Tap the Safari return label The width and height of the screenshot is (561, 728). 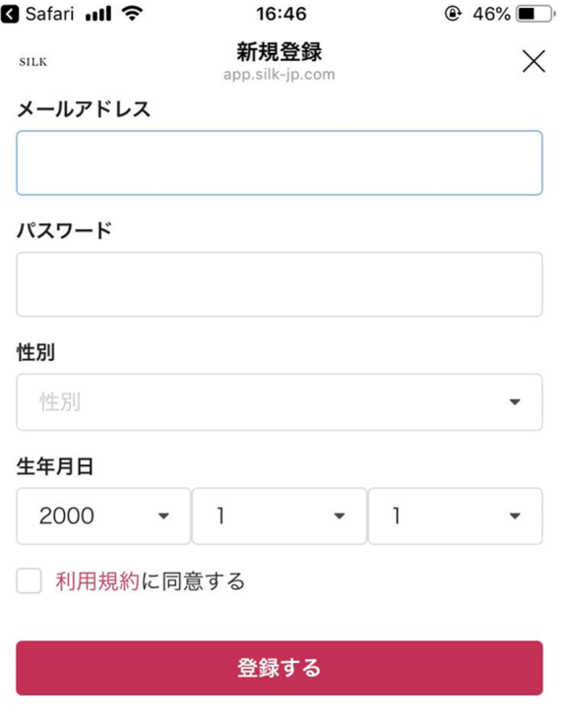click(x=49, y=14)
